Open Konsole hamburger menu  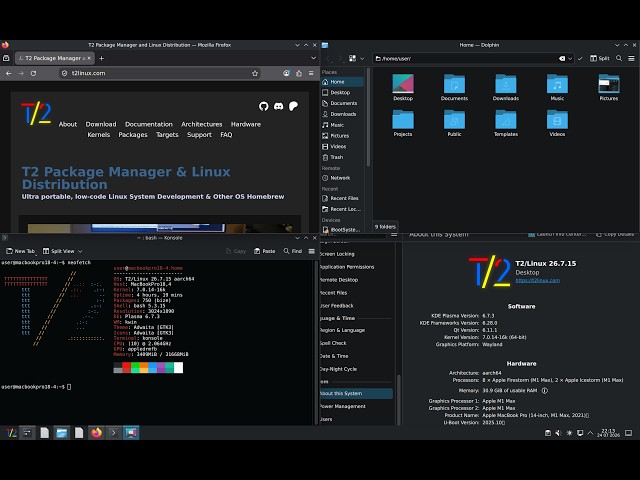point(311,251)
